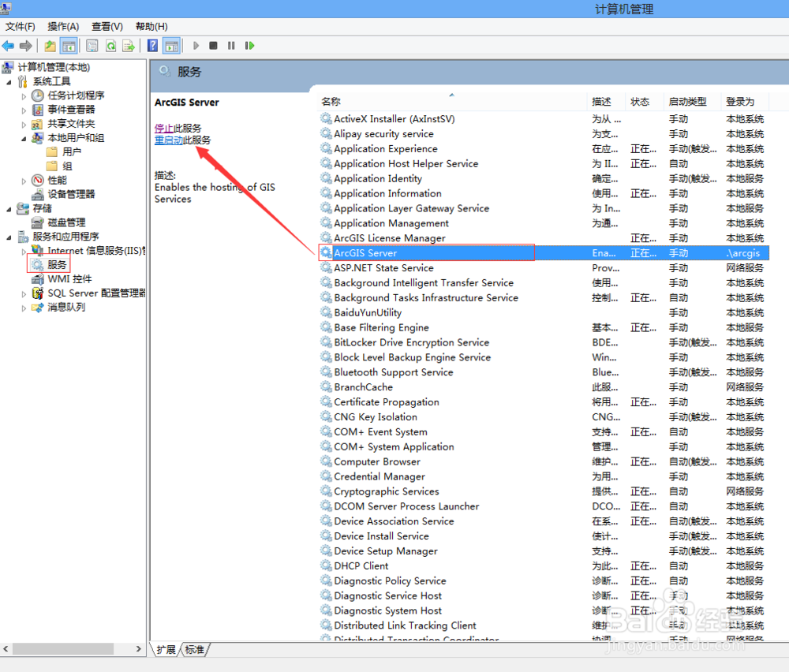Collapse the 服务和应用程序 tree node
Image resolution: width=789 pixels, height=672 pixels.
pos(9,237)
